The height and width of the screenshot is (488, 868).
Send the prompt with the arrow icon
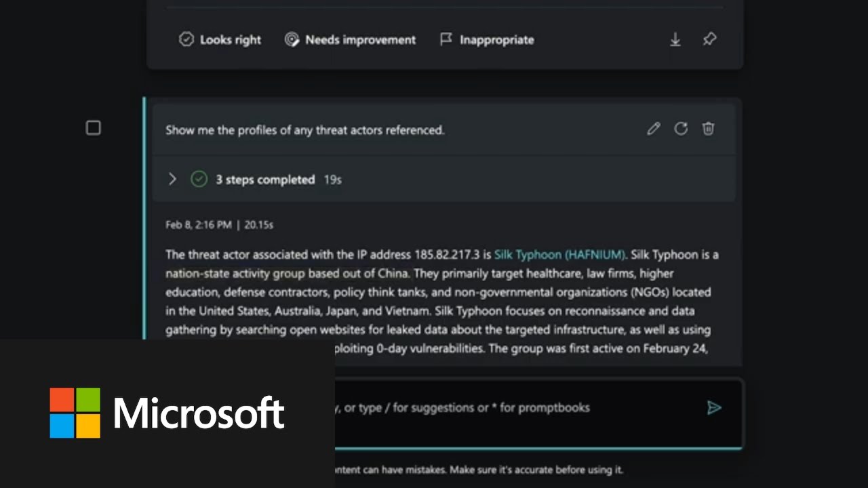point(714,407)
